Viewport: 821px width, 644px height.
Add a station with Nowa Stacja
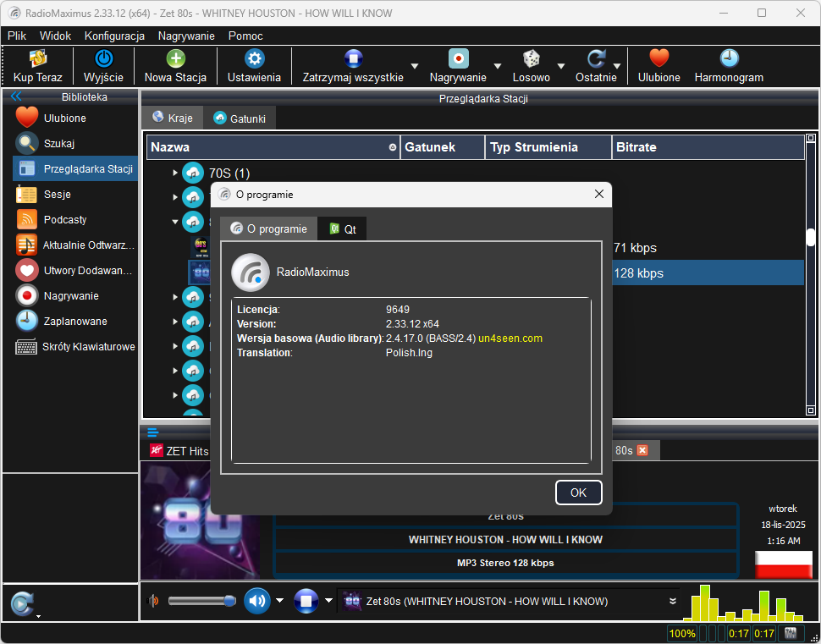click(x=175, y=58)
